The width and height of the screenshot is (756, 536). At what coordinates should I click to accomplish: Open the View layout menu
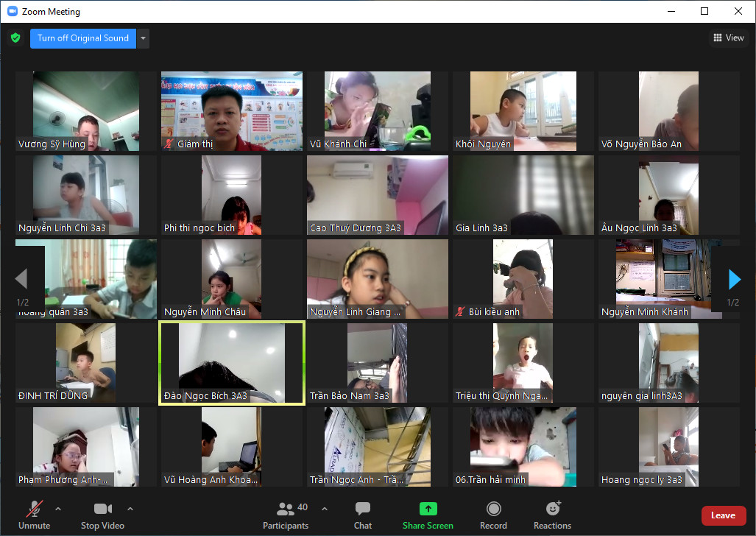pos(728,38)
